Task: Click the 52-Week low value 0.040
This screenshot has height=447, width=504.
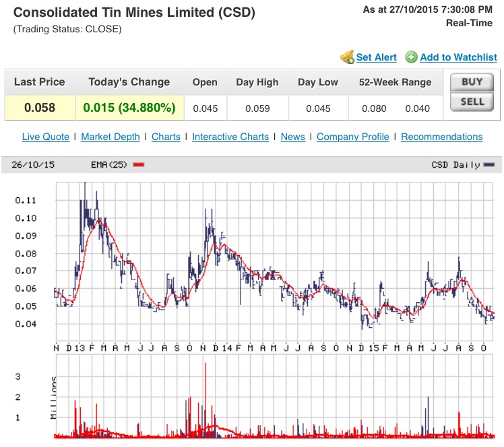Action: (417, 108)
